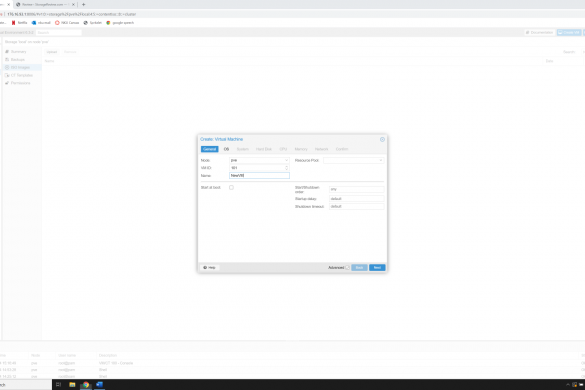Screen dimensions: 585x390
Task: Click the Upload button
Action: click(51, 52)
